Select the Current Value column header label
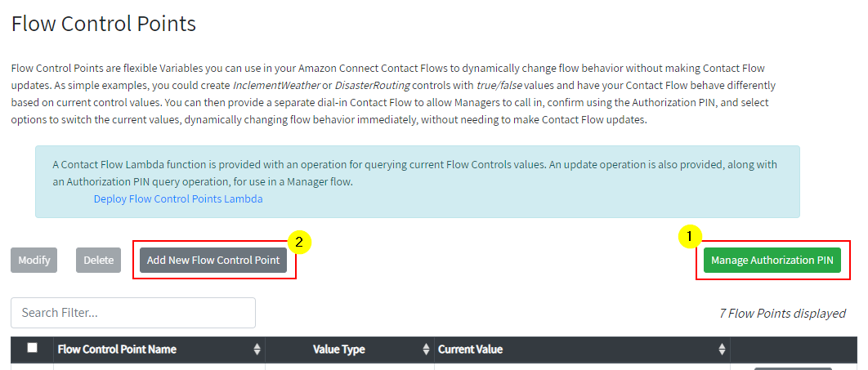Image resolution: width=868 pixels, height=370 pixels. (x=471, y=350)
